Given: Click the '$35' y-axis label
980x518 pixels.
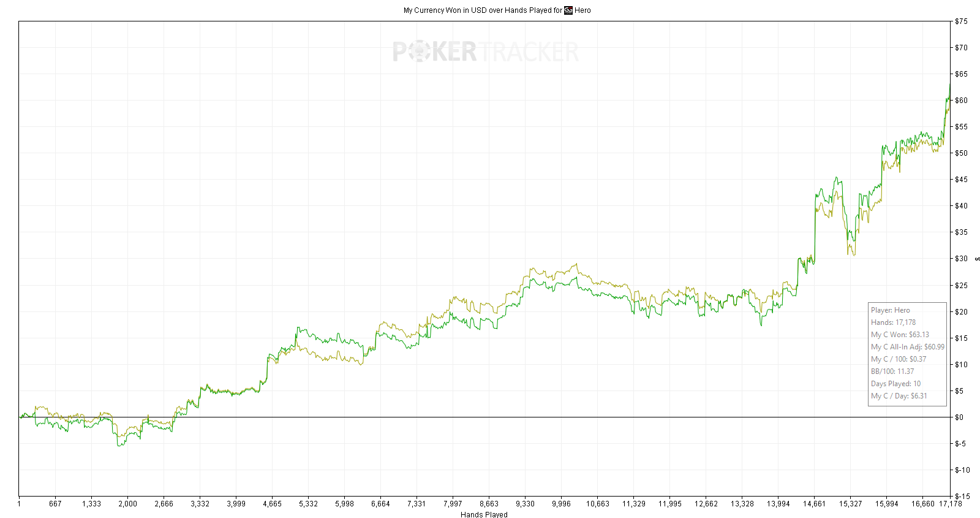Looking at the screenshot, I should click(961, 232).
